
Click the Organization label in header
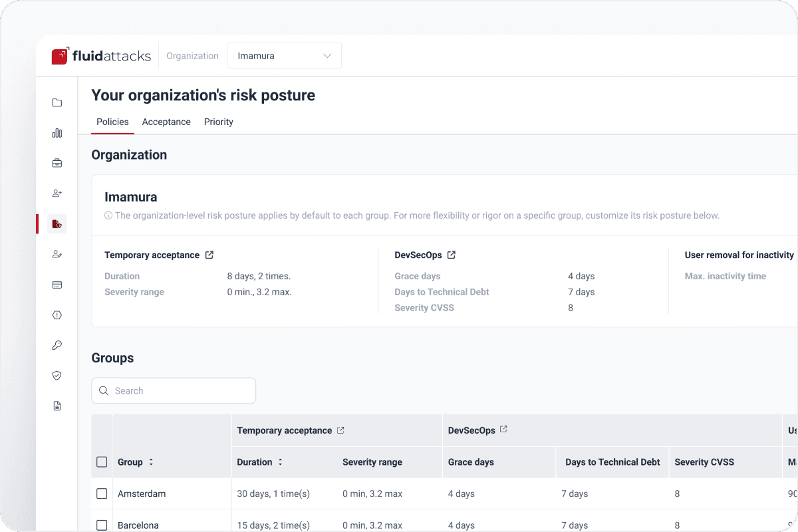pos(192,56)
